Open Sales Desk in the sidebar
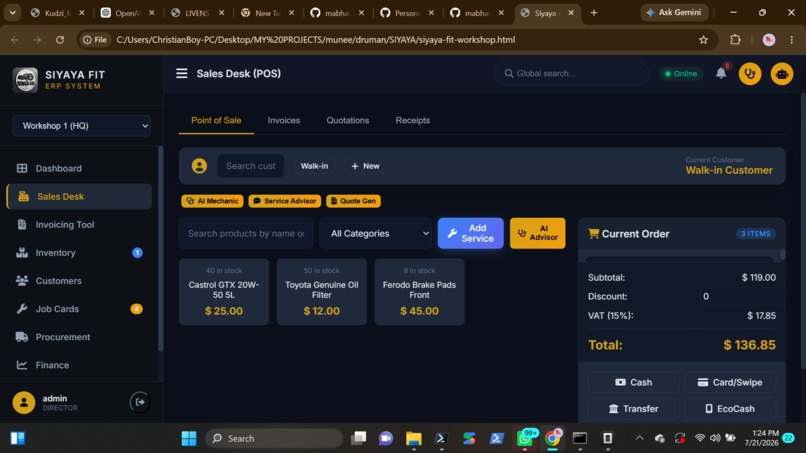806x453 pixels. click(80, 196)
